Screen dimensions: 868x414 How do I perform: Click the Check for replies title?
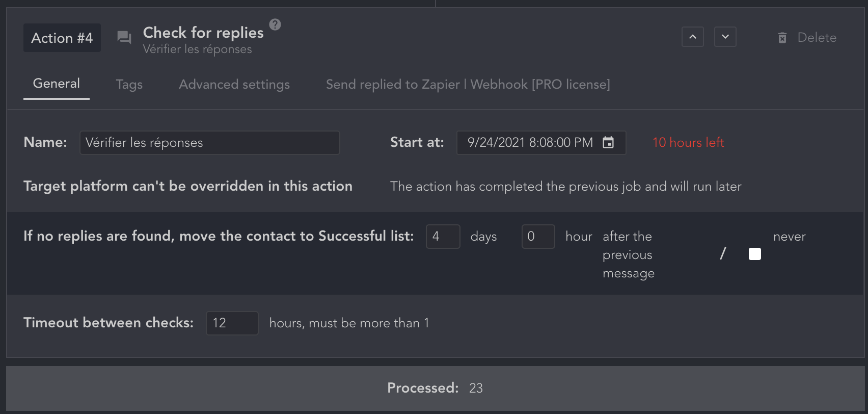tap(203, 33)
